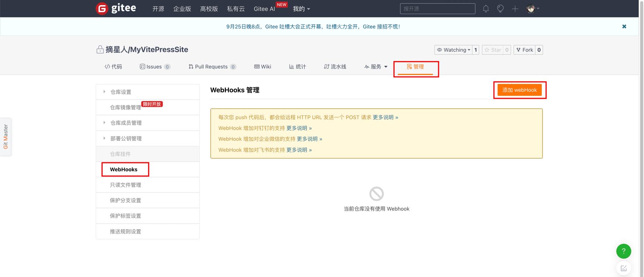The height and width of the screenshot is (277, 644).
Task: Open the 服务 dropdown tab
Action: 376,67
